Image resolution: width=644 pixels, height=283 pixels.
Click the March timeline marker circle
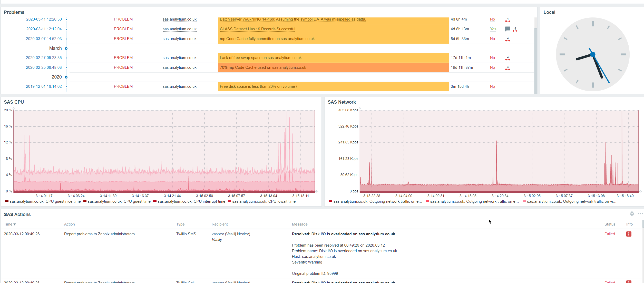(66, 48)
